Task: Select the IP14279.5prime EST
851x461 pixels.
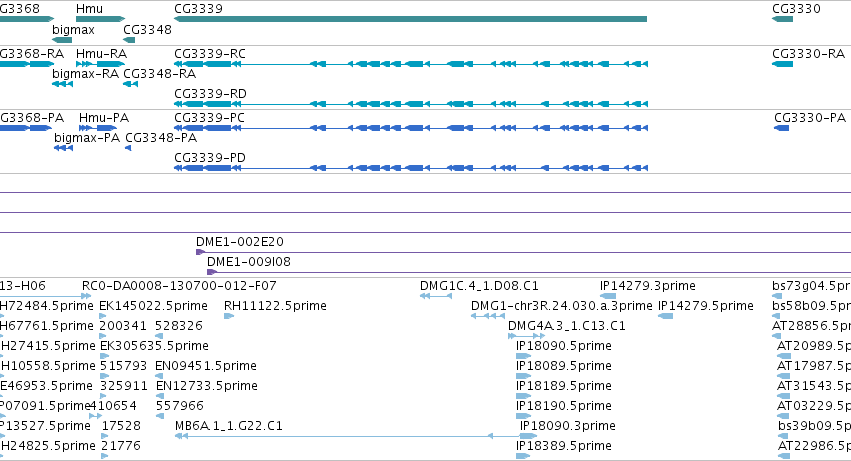Action: [665, 316]
